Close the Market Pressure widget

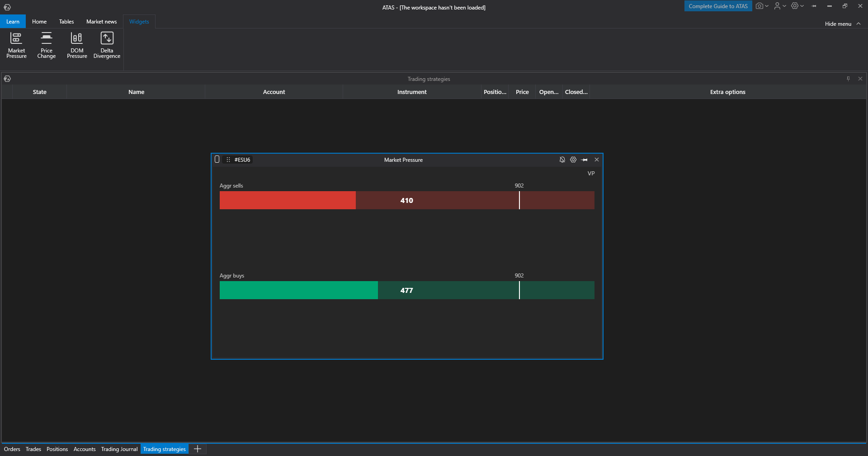point(597,160)
